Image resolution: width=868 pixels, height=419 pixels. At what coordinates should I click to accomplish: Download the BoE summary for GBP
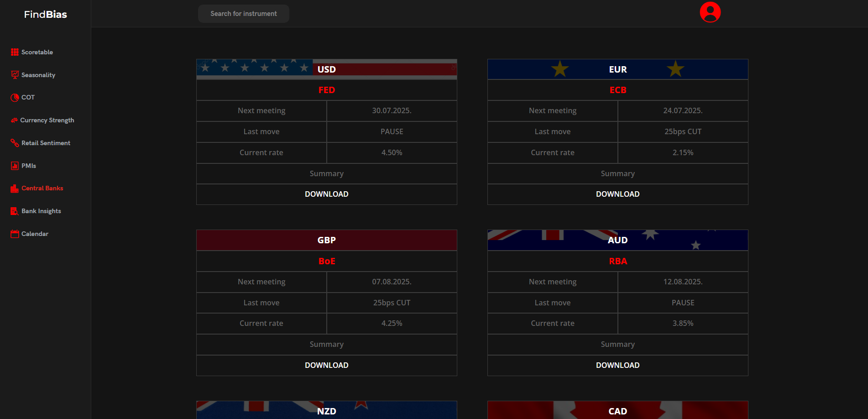tap(326, 365)
